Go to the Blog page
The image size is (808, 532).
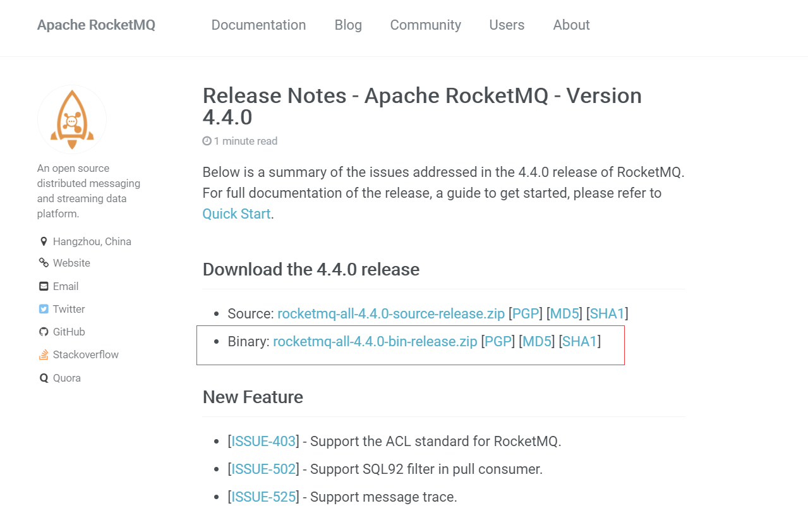tap(348, 25)
